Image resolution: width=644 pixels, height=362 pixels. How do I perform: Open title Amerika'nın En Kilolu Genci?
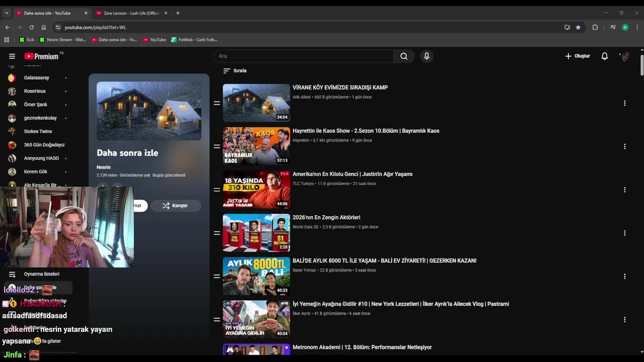tap(352, 174)
